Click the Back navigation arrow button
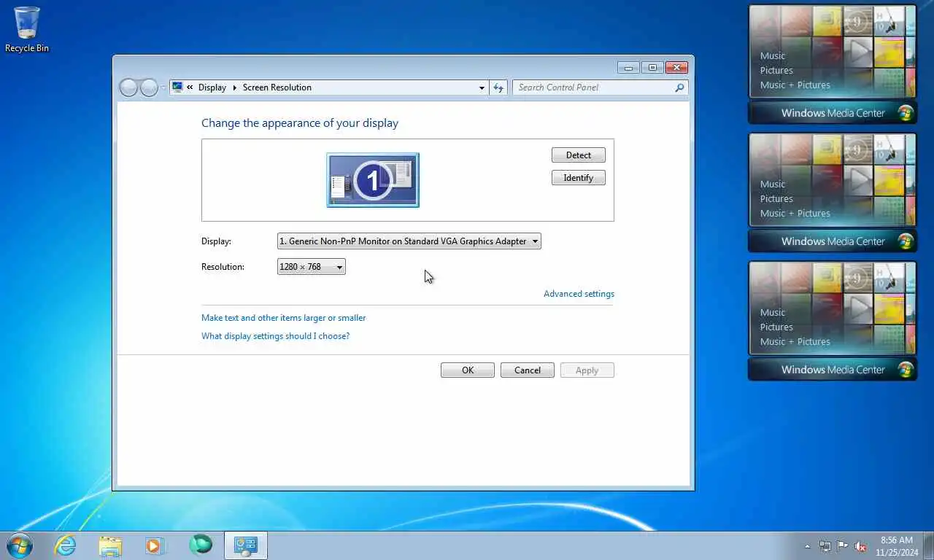Viewport: 934px width, 560px height. click(x=129, y=87)
